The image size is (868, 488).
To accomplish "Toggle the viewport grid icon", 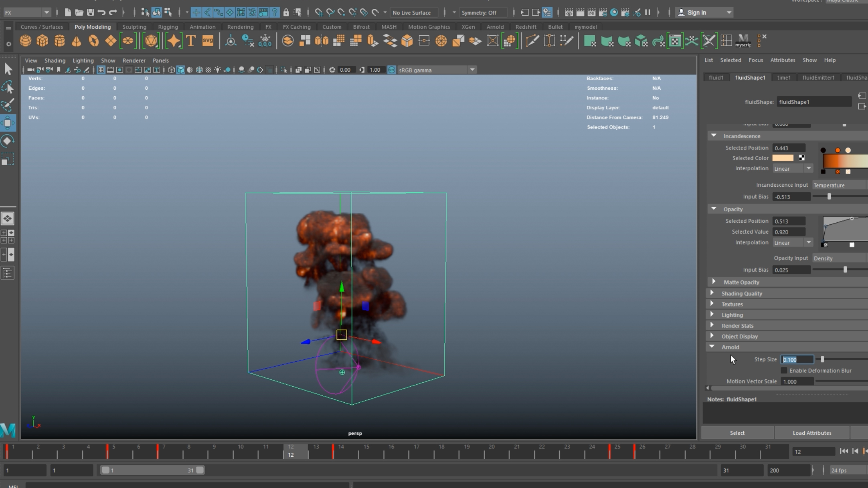I will pos(101,70).
